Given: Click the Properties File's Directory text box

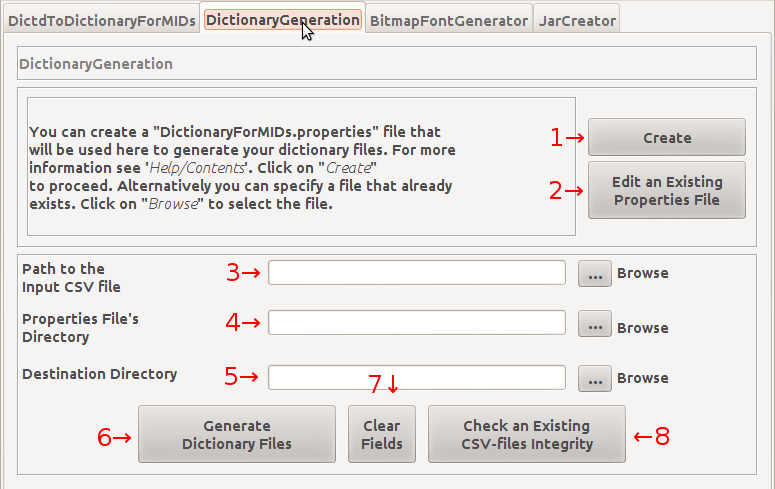Looking at the screenshot, I should (x=416, y=323).
